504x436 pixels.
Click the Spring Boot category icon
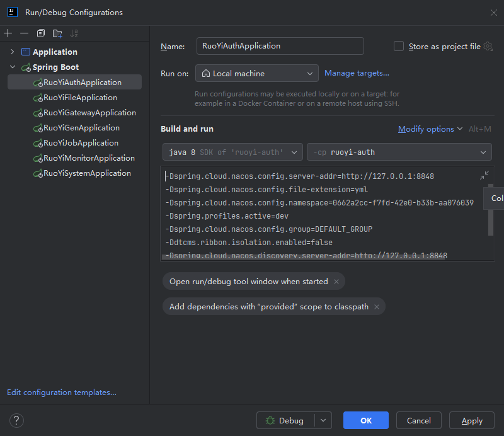tap(26, 67)
